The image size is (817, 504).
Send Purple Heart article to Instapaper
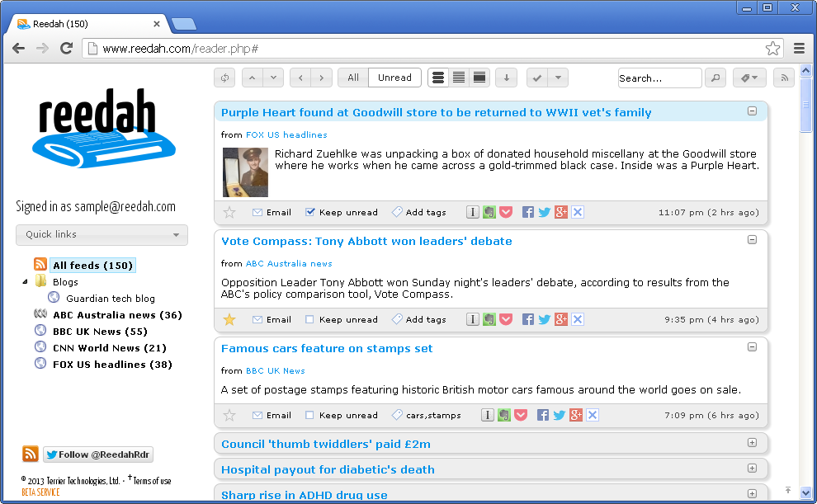(x=473, y=212)
